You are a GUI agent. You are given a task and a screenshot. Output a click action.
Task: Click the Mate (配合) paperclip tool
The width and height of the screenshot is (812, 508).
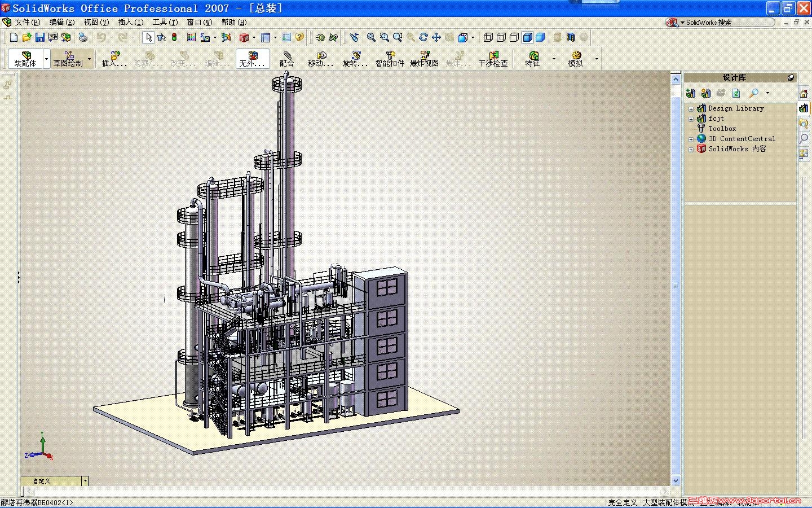287,59
